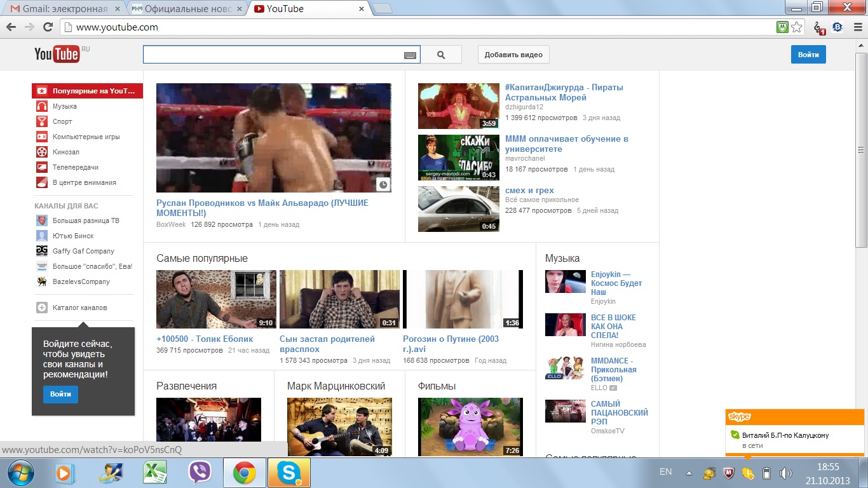Viewport: 868px width, 488px height.
Task: Open Руслан Проводников vs Майк Альварадо video title
Action: [x=262, y=208]
